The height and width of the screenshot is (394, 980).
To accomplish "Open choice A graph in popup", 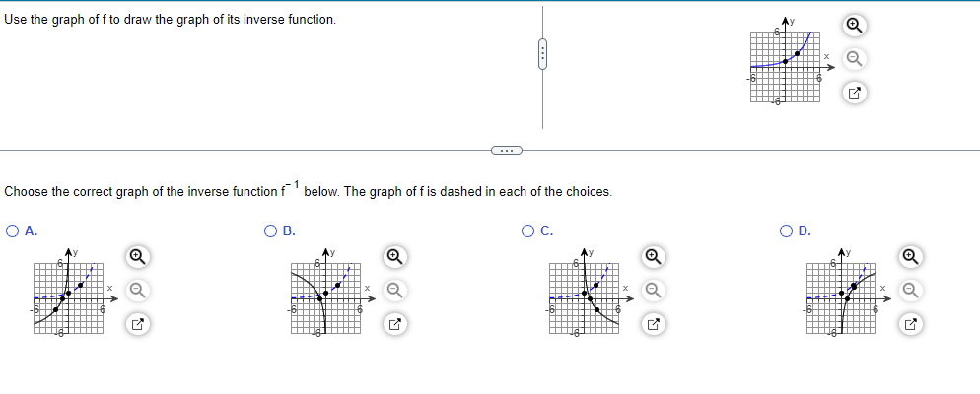I will tap(137, 324).
